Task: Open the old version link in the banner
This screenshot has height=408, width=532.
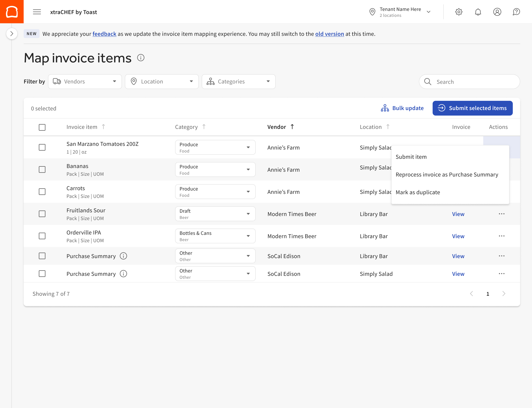Action: point(329,34)
